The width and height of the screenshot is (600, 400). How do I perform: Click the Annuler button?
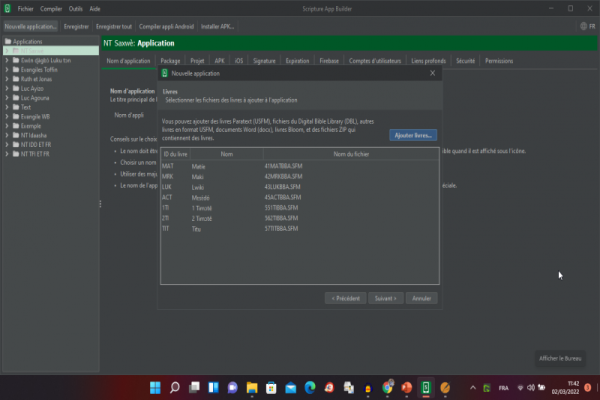[x=422, y=297]
